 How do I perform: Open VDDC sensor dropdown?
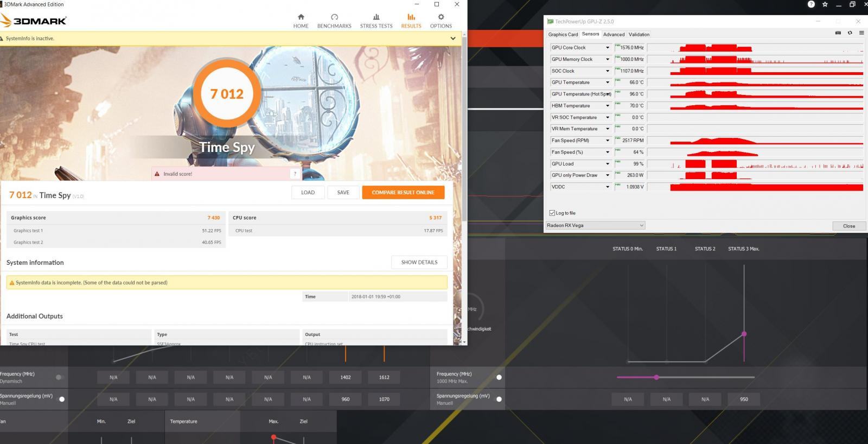coord(608,187)
